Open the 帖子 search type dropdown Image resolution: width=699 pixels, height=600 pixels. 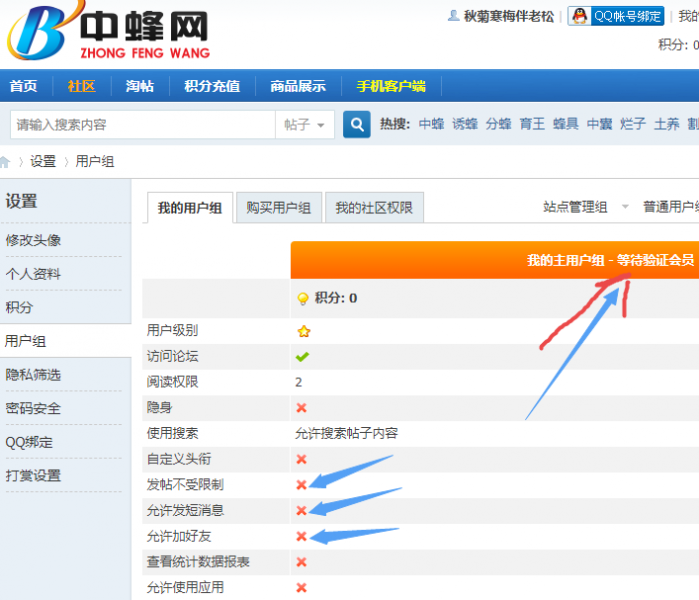pos(304,125)
